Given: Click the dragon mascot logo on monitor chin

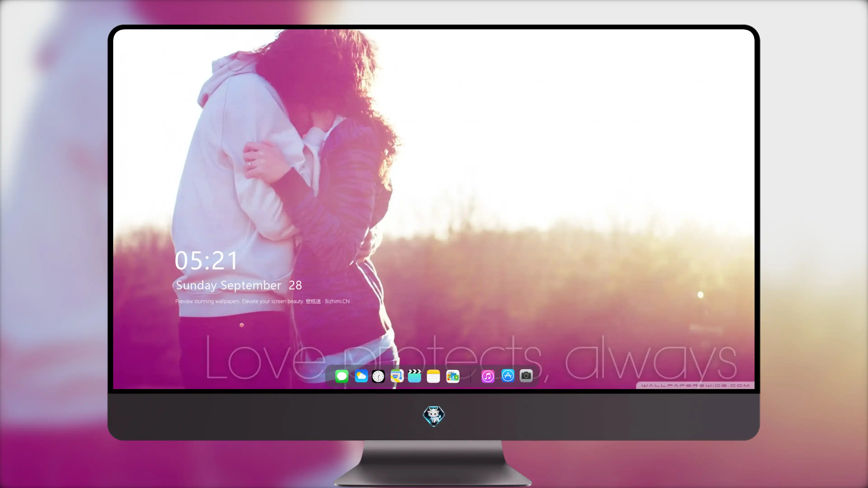Looking at the screenshot, I should click(434, 416).
